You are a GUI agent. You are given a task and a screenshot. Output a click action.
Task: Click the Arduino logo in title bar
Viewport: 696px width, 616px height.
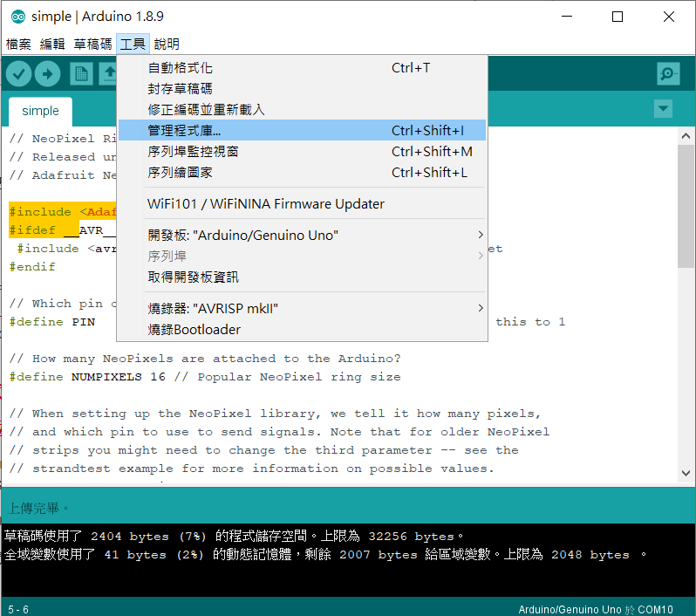(x=16, y=17)
